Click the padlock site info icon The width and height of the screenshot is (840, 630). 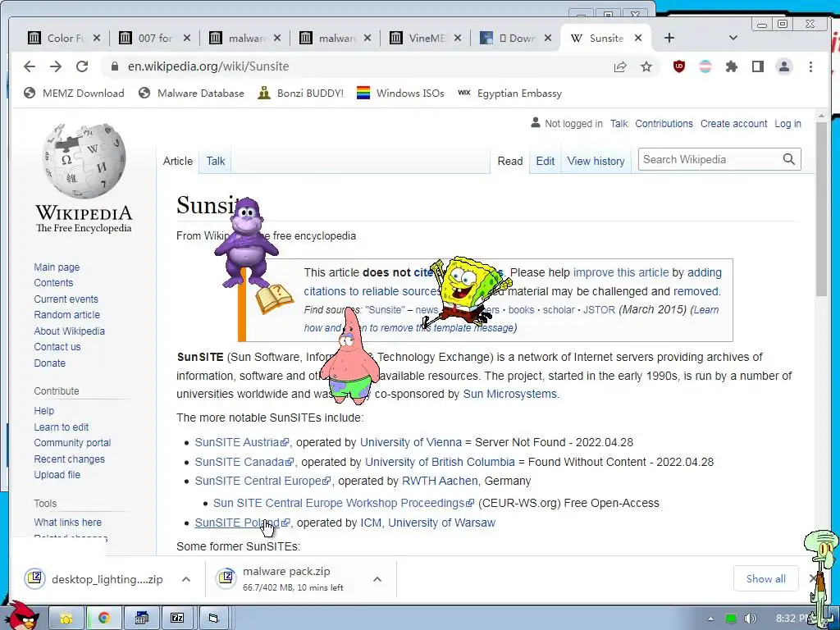114,66
